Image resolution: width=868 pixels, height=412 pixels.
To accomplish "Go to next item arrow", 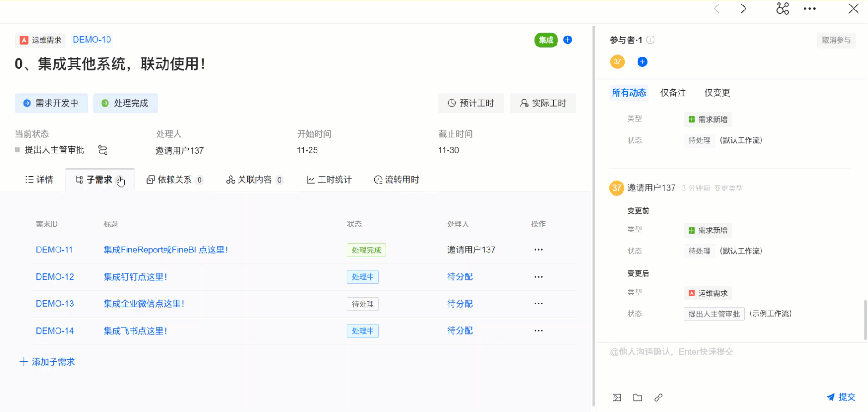I will pos(744,9).
